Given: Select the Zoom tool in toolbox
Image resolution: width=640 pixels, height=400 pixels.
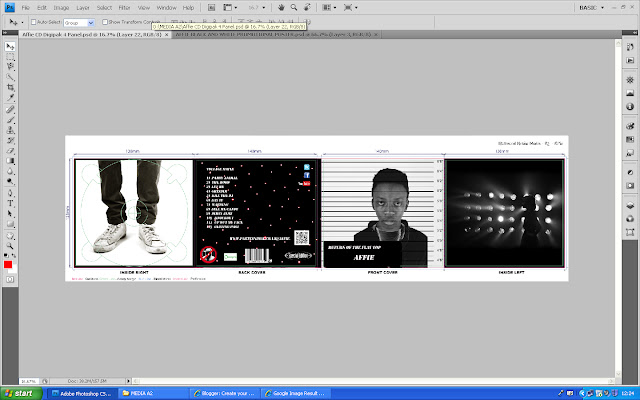Looking at the screenshot, I should click(10, 246).
